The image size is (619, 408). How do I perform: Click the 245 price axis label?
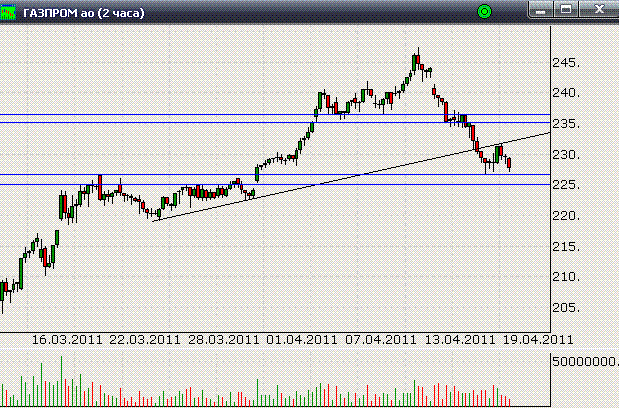click(566, 63)
